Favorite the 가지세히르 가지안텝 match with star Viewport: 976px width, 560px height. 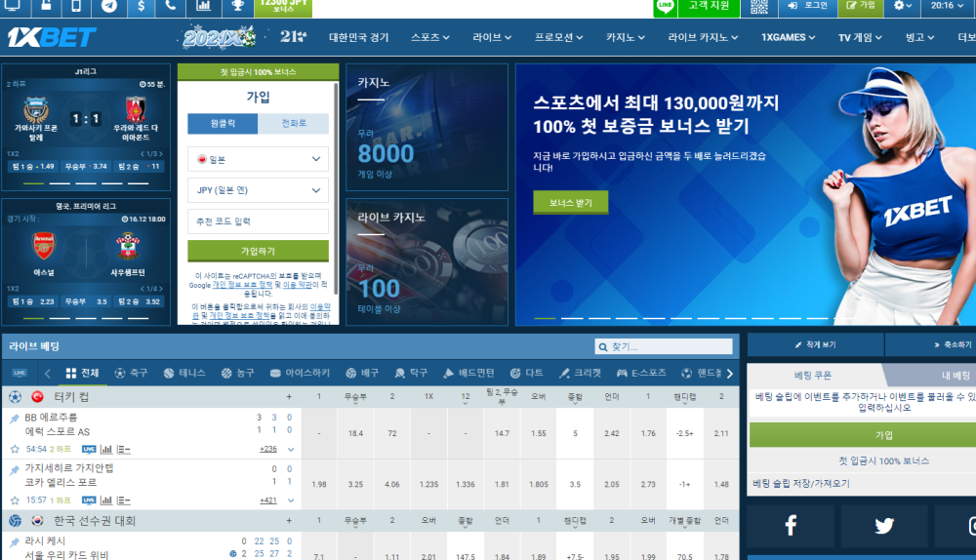pyautogui.click(x=15, y=500)
